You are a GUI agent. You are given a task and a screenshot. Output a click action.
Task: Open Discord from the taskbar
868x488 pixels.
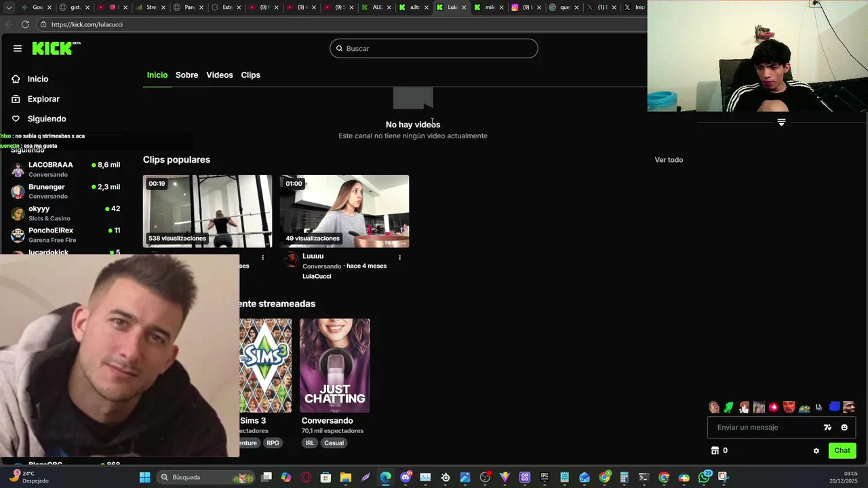point(406,477)
